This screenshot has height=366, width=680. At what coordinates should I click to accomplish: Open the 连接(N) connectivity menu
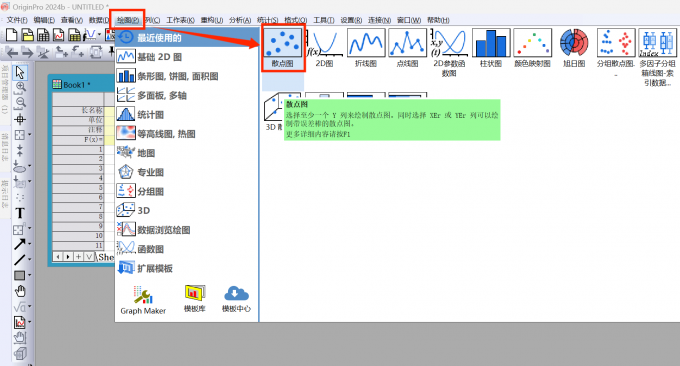coord(379,20)
